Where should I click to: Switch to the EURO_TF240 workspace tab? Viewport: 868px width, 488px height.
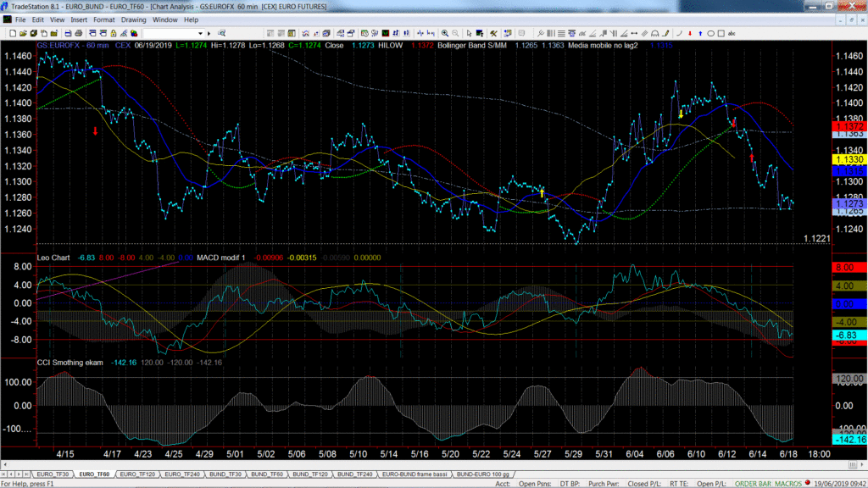[x=181, y=474]
